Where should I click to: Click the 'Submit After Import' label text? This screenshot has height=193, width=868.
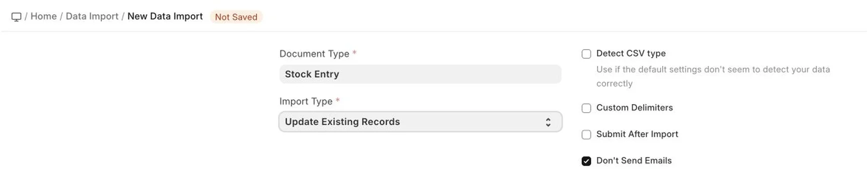point(637,134)
